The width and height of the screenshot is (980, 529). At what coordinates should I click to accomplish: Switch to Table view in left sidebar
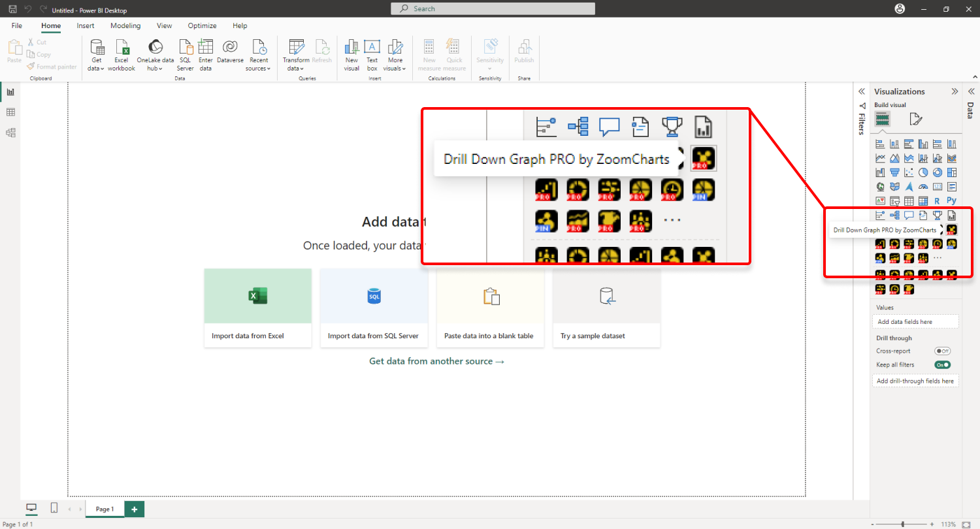pyautogui.click(x=10, y=112)
